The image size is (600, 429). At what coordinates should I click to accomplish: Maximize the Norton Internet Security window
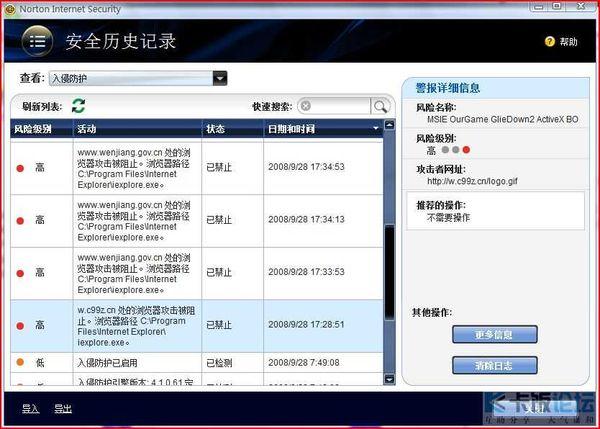(557, 6)
